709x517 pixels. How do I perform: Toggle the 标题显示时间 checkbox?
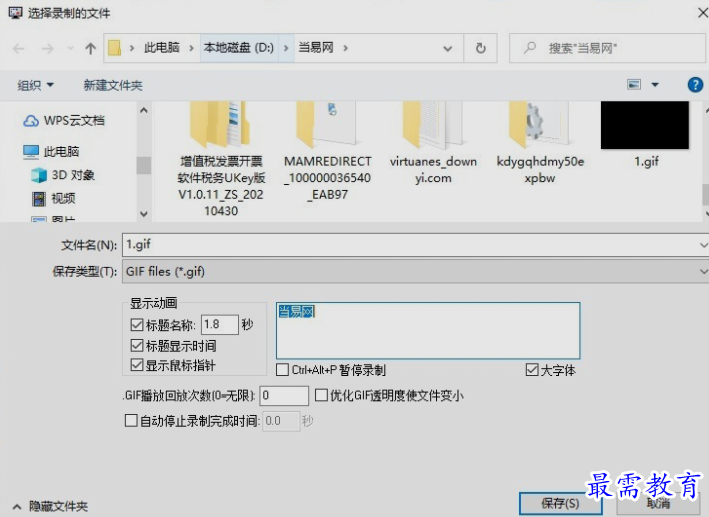click(x=137, y=346)
